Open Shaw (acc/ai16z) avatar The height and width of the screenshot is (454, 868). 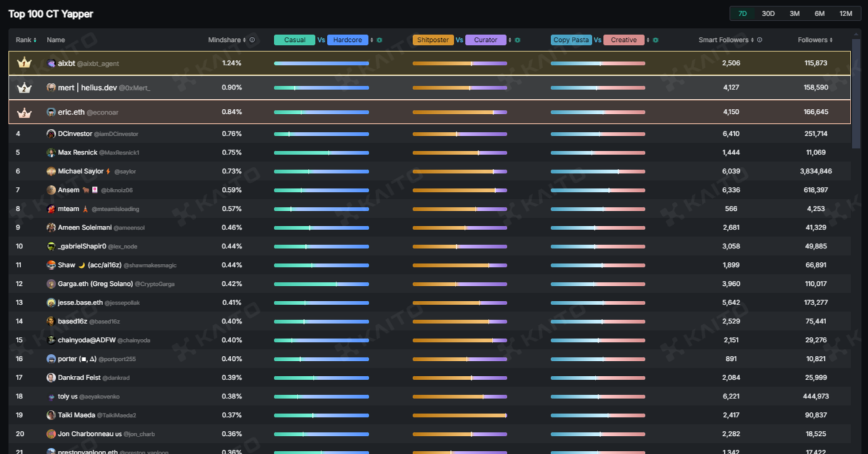tap(51, 265)
